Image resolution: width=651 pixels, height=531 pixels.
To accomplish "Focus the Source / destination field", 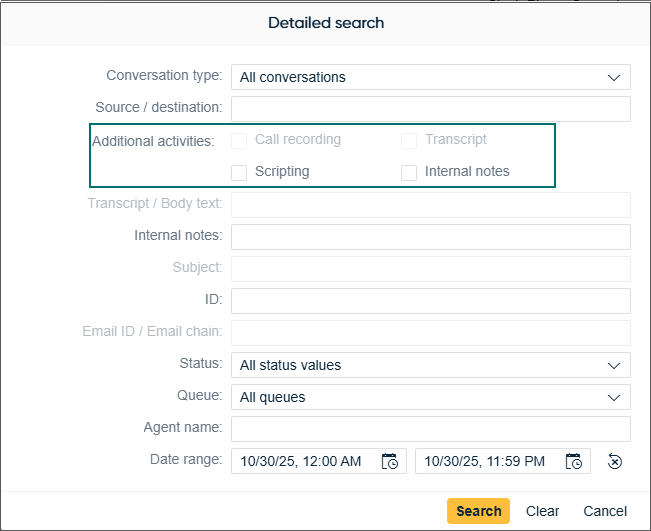I will click(x=430, y=108).
